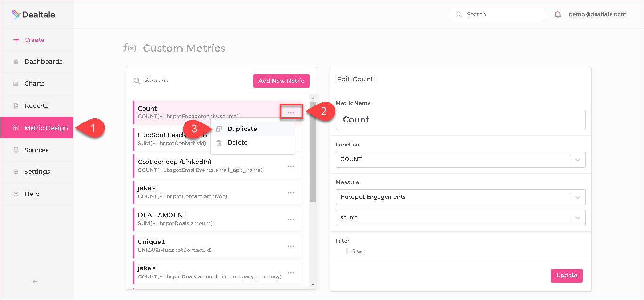Image resolution: width=644 pixels, height=300 pixels.
Task: Click the Charts bar icon
Action: tap(16, 84)
